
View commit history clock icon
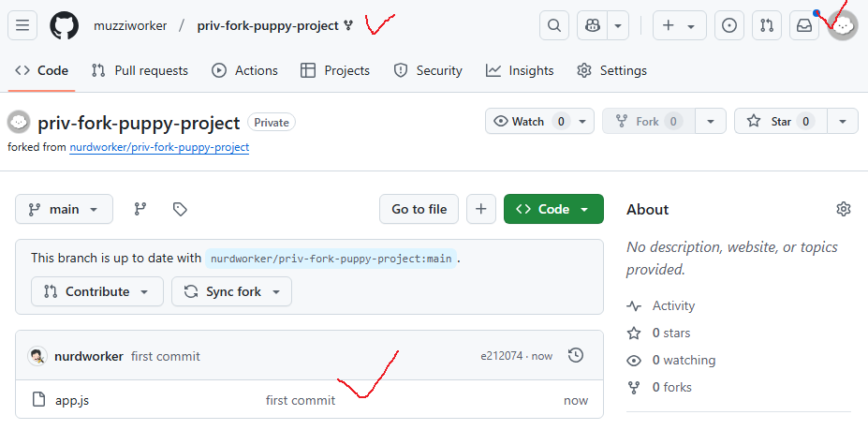pos(576,355)
